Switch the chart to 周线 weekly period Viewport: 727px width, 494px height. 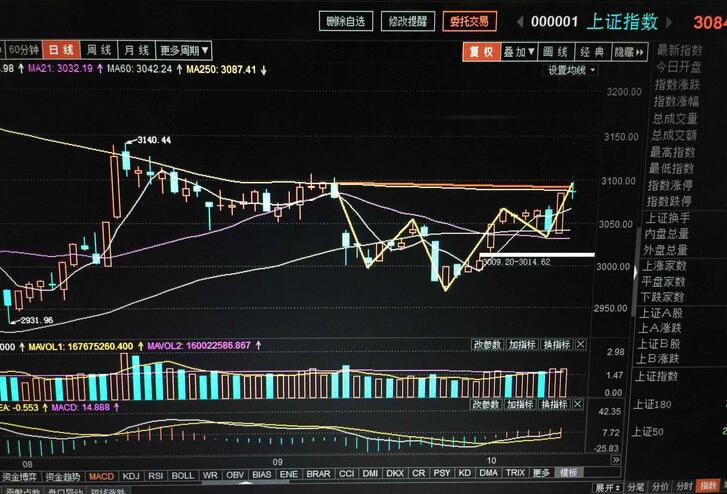point(99,50)
